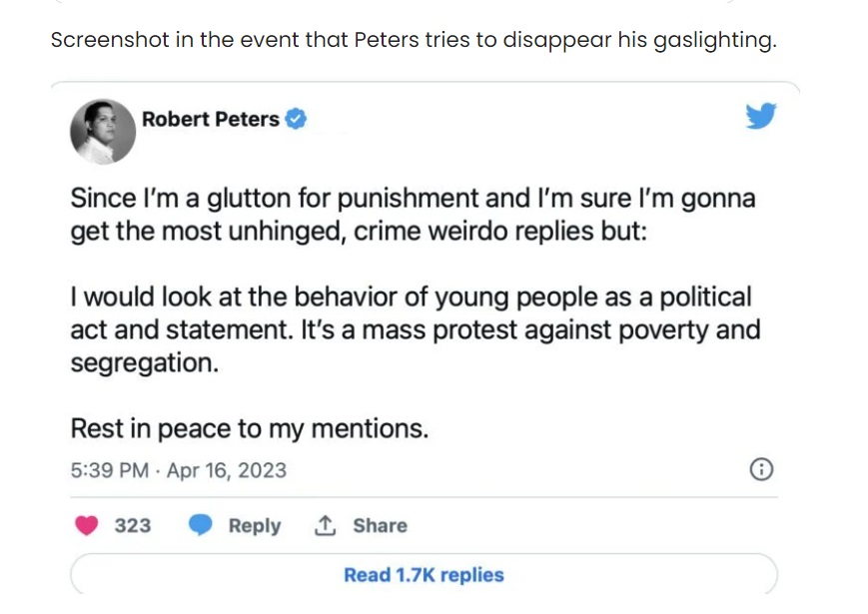
Task: Open the tweet info circle icon
Action: (x=761, y=469)
